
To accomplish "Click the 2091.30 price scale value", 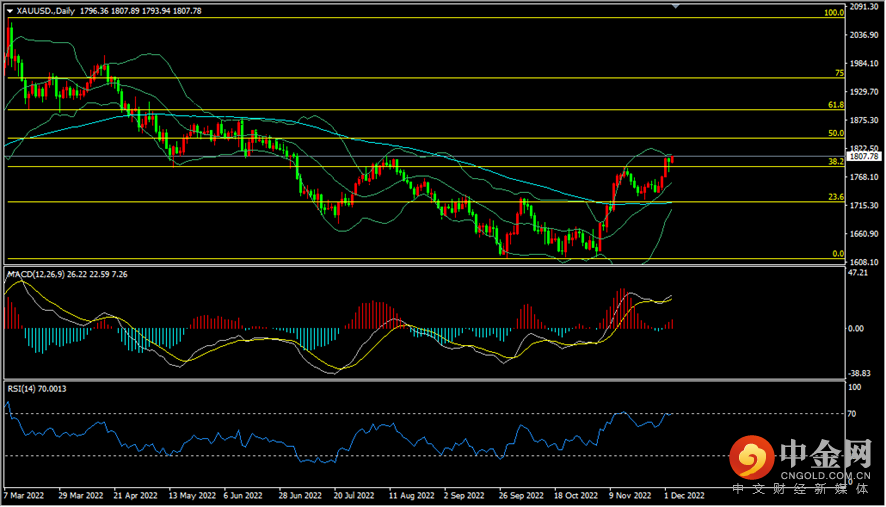I will 862,7.
